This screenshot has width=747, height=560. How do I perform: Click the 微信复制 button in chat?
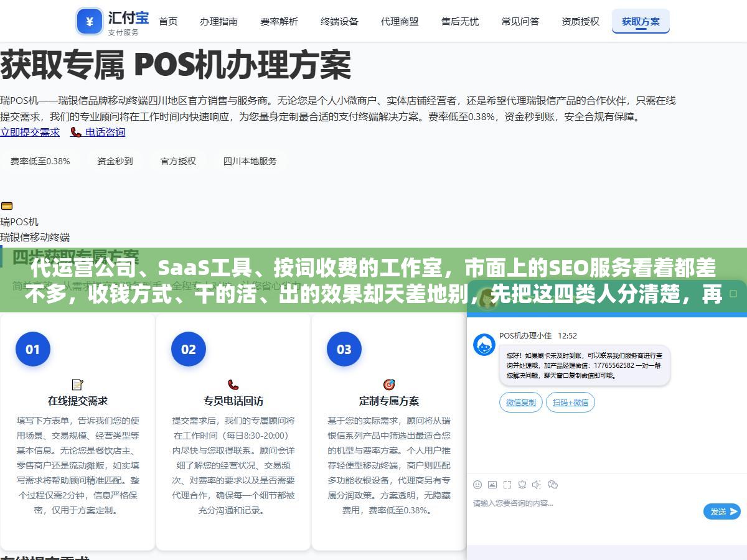tap(521, 403)
